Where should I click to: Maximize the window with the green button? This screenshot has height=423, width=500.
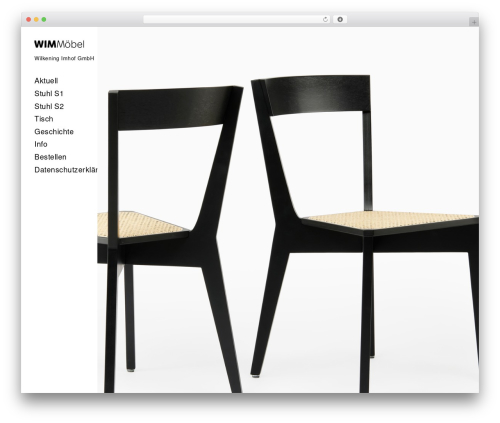click(44, 19)
